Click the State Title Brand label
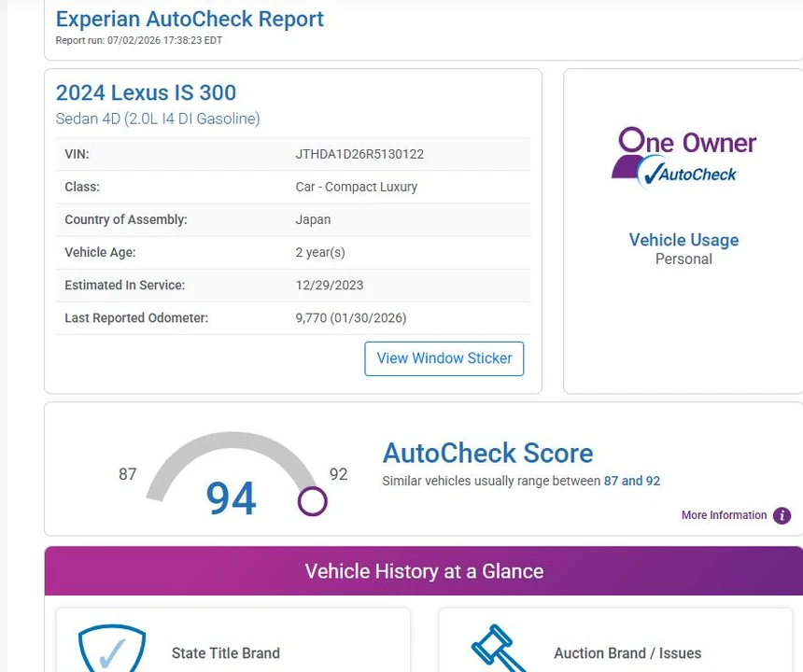Viewport: 803px width, 672px height. 226,653
